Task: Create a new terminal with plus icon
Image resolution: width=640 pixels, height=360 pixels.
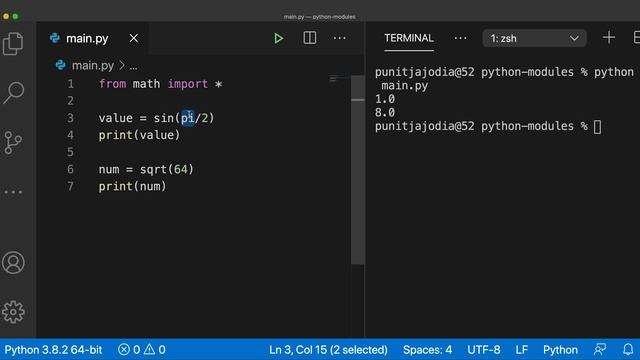Action: click(x=609, y=38)
